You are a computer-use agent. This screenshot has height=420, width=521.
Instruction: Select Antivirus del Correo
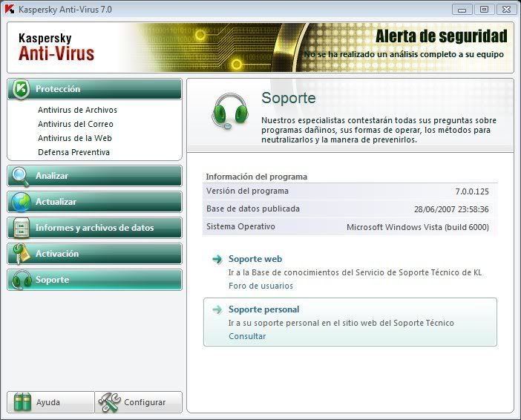tap(74, 124)
